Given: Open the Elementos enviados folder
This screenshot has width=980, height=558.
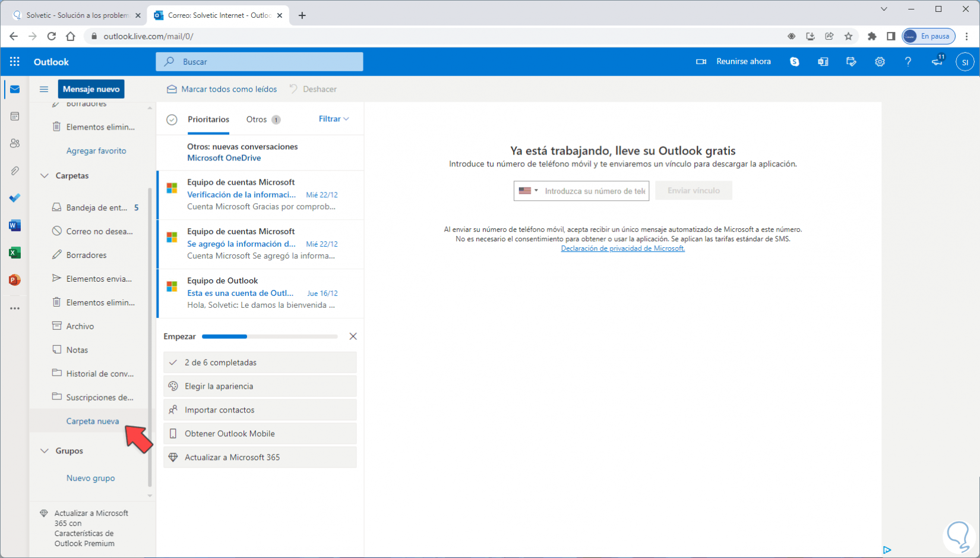Looking at the screenshot, I should 92,279.
